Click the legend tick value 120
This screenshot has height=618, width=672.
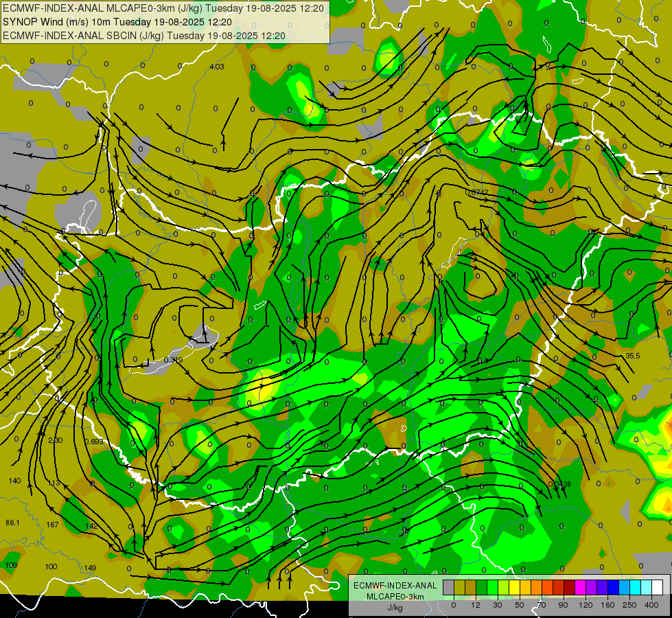coord(586,605)
